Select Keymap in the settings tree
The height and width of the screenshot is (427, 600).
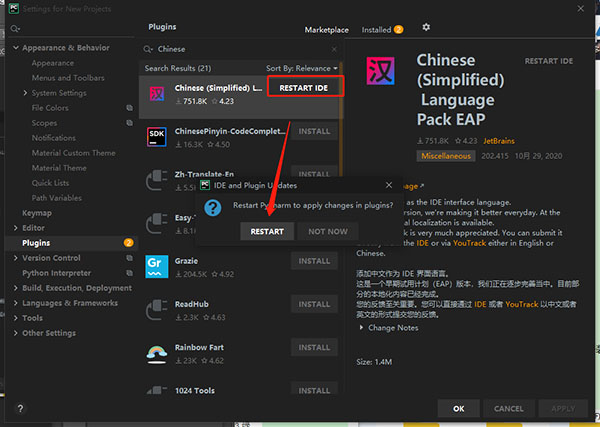click(x=37, y=213)
